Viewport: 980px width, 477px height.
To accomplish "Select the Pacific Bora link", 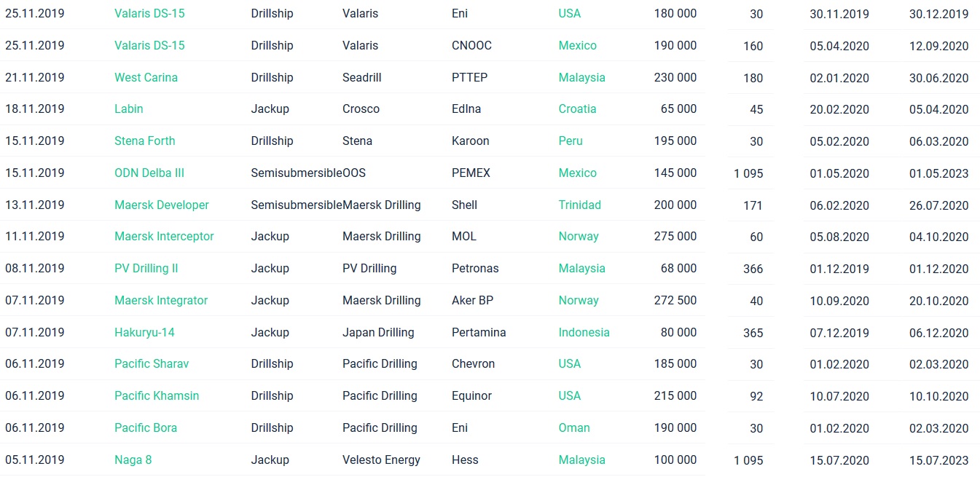I will pyautogui.click(x=145, y=427).
